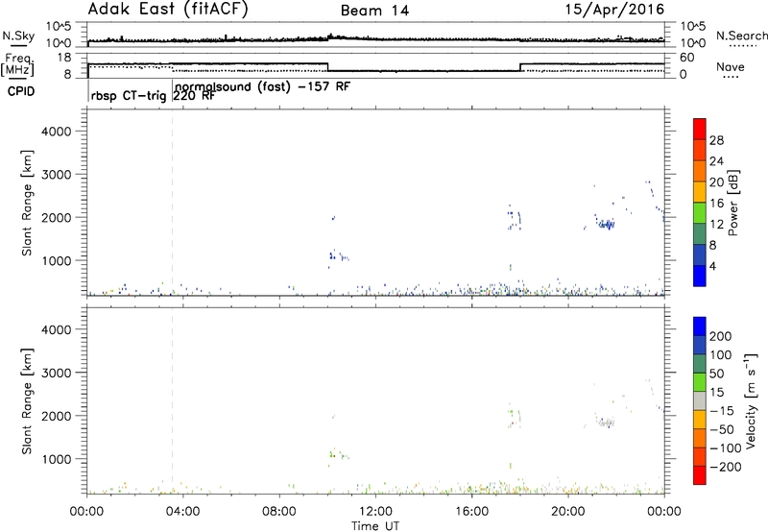Click 'normalsound (fast) -157 RF' label
The image size is (768, 532).
point(262,86)
